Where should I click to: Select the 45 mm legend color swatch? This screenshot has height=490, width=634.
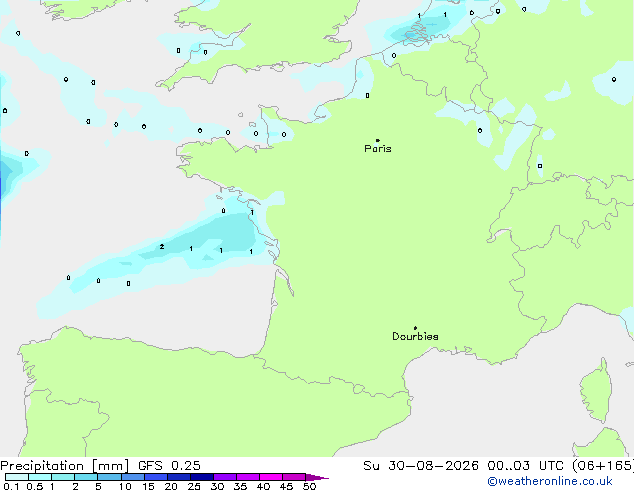[x=294, y=477]
